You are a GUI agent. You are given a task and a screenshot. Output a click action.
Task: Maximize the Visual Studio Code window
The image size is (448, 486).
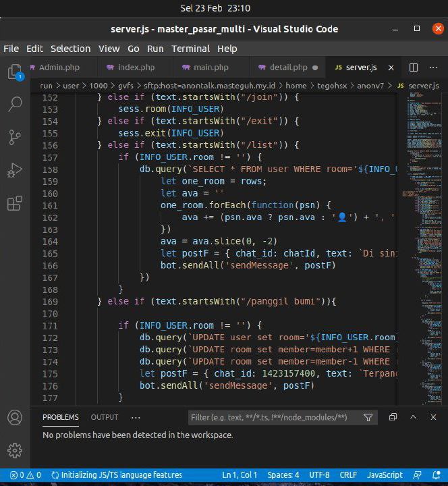[x=417, y=28]
